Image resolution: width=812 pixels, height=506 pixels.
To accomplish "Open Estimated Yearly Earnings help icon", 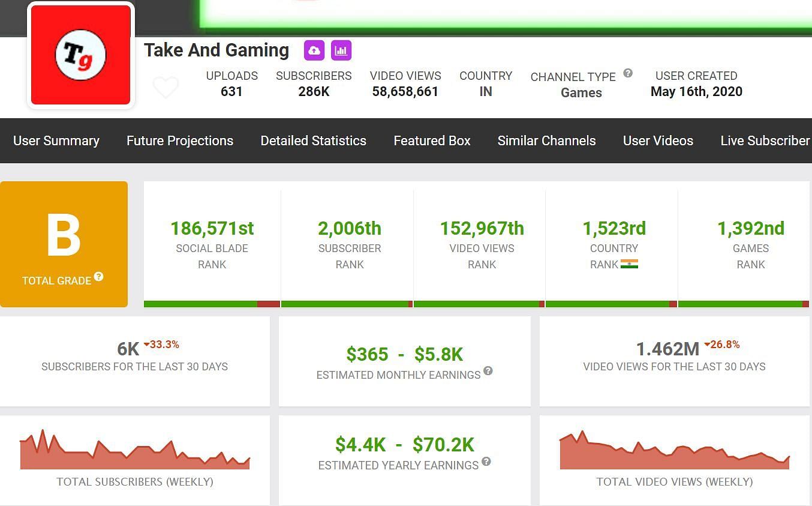I will (486, 462).
